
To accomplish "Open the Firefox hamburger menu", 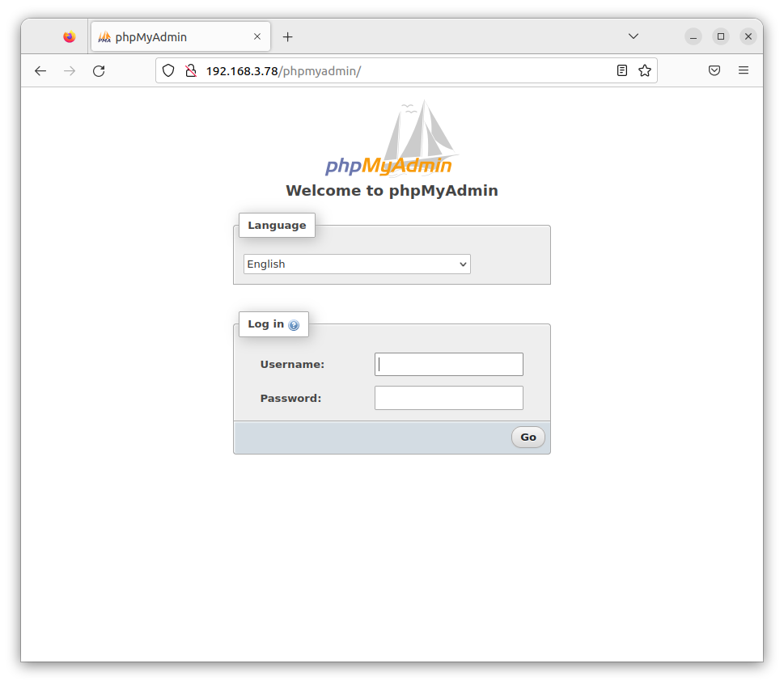I will (744, 70).
